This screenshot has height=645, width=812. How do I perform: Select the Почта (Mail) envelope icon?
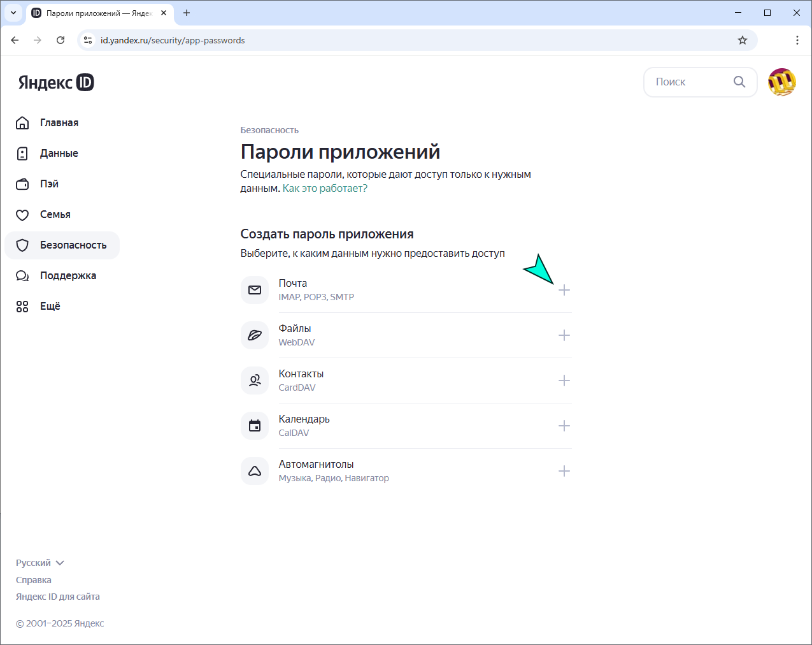[255, 290]
